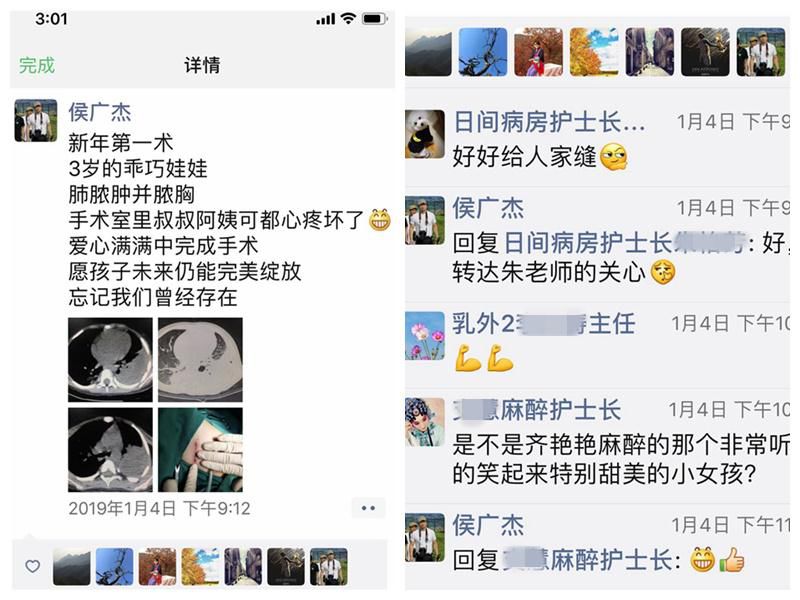Open the two-dot comment options button

point(368,508)
